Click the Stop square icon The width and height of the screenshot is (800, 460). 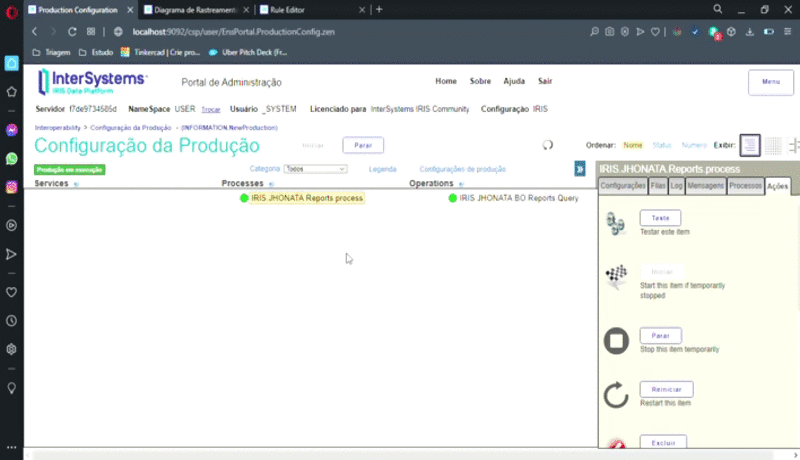coord(616,342)
